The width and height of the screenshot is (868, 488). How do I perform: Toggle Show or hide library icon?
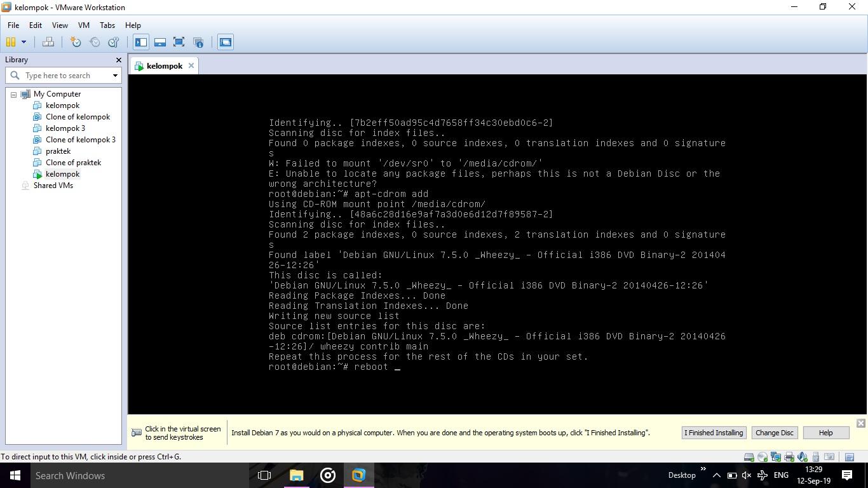pyautogui.click(x=141, y=42)
